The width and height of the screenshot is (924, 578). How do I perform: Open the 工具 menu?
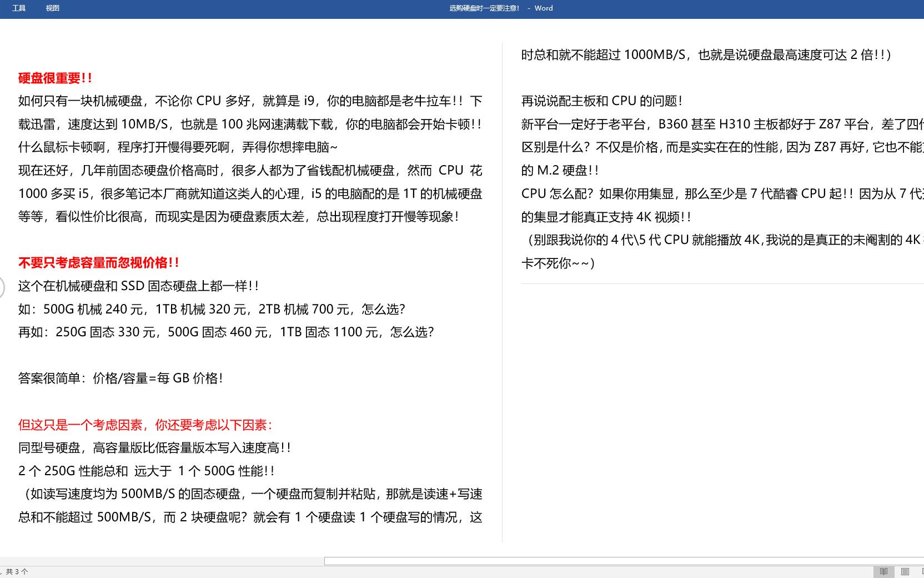tap(19, 8)
